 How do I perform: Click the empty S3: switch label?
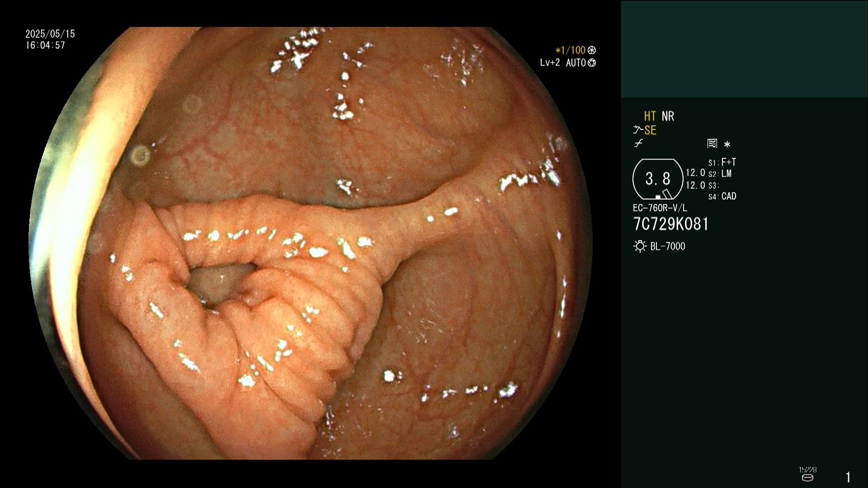point(713,185)
